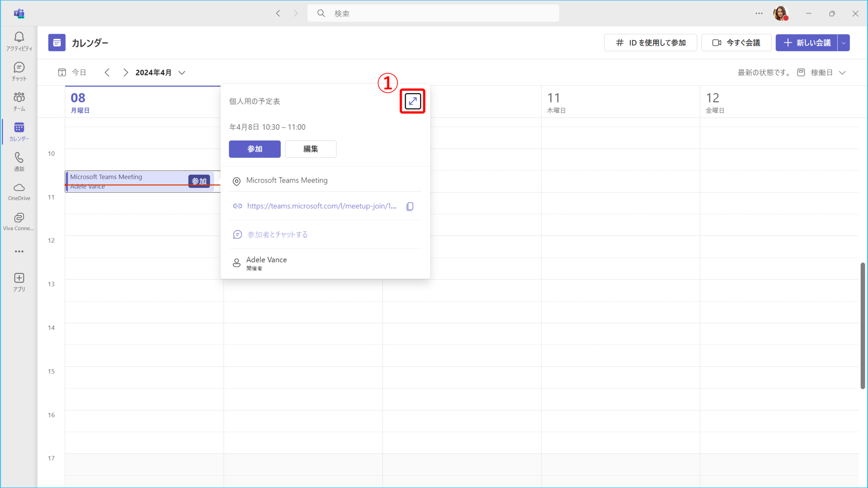
Task: Open Teams in the sidebar
Action: (19, 102)
